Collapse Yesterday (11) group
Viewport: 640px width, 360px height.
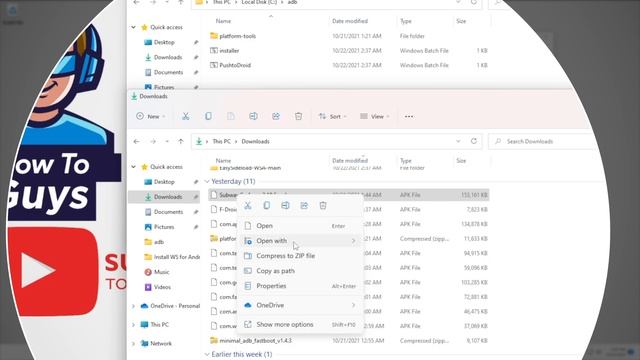click(x=207, y=181)
